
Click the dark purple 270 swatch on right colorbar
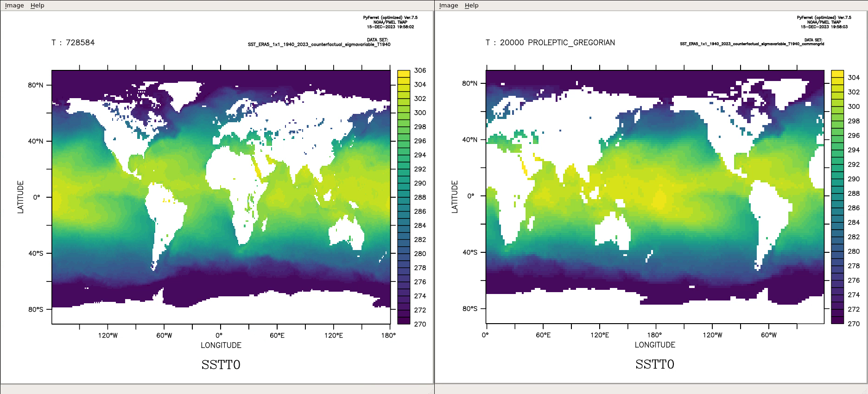click(x=837, y=320)
